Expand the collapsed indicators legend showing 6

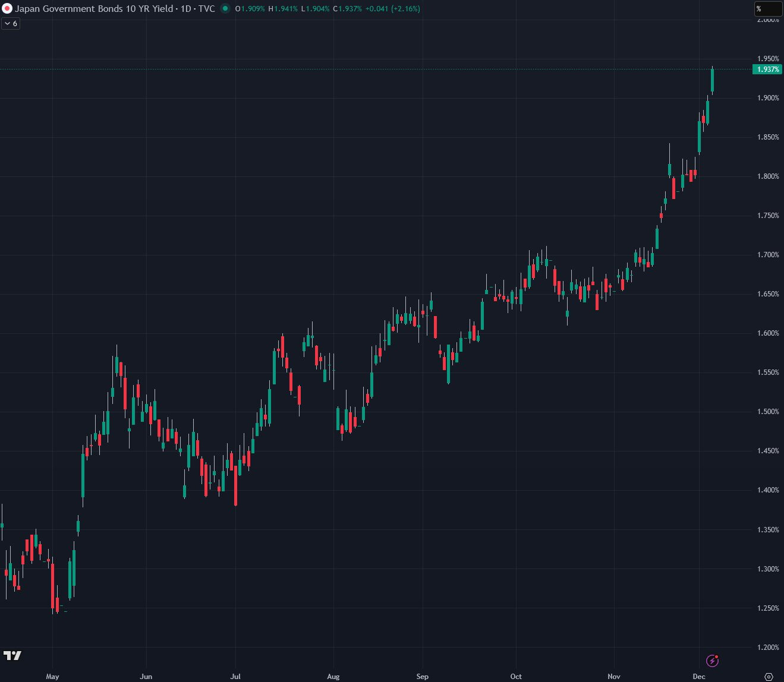point(11,24)
